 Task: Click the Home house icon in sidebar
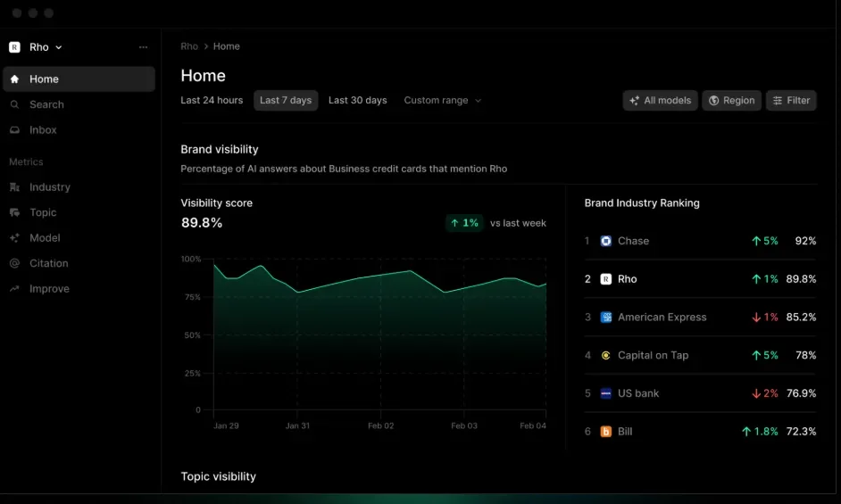[x=14, y=78]
